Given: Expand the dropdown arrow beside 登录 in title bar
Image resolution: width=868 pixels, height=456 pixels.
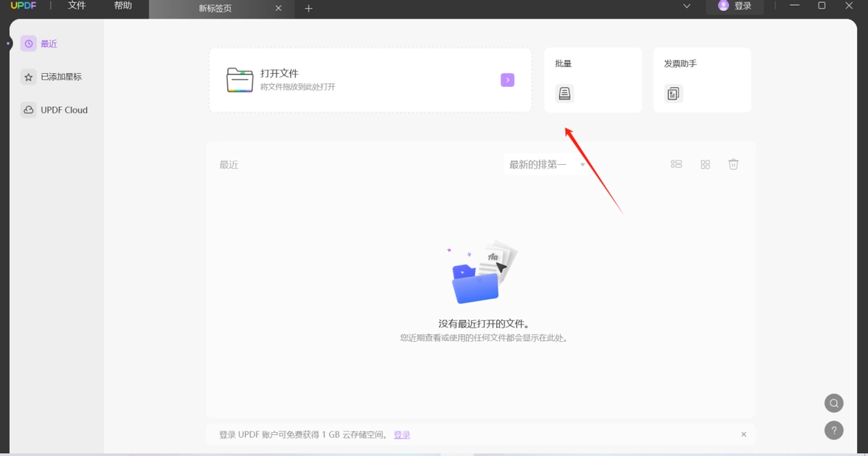Looking at the screenshot, I should [x=686, y=6].
